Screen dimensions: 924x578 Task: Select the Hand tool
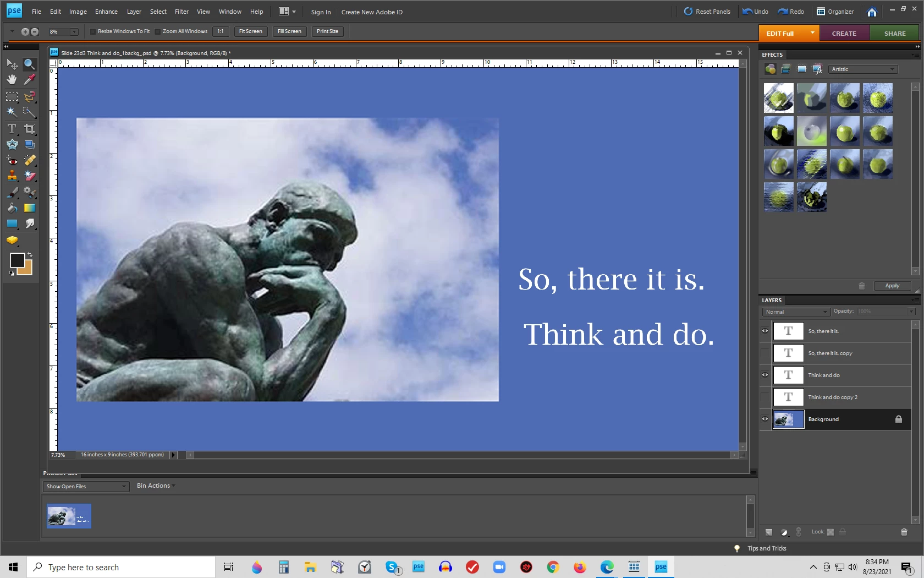click(x=12, y=80)
